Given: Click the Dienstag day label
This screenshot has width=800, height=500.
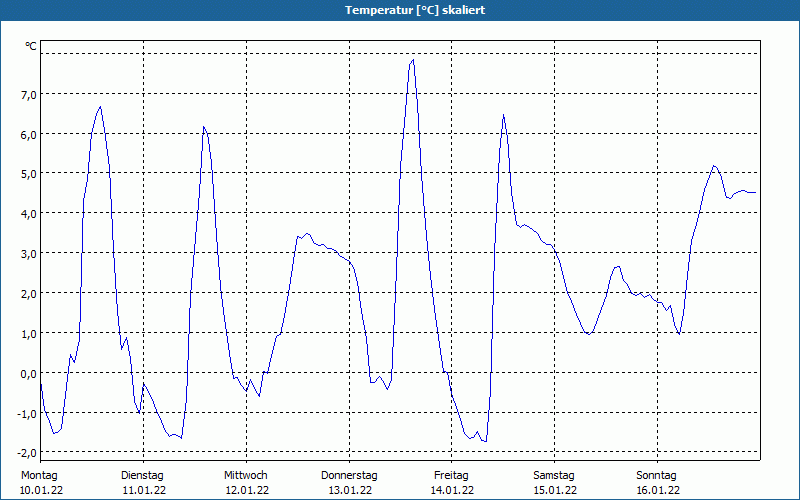Looking at the screenshot, I should pyautogui.click(x=142, y=475).
